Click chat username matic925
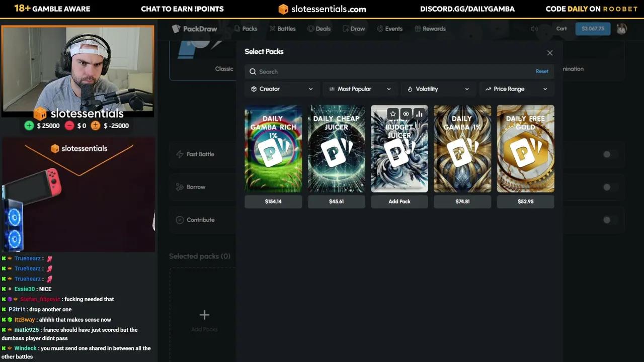This screenshot has height=362, width=644. pos(27,330)
